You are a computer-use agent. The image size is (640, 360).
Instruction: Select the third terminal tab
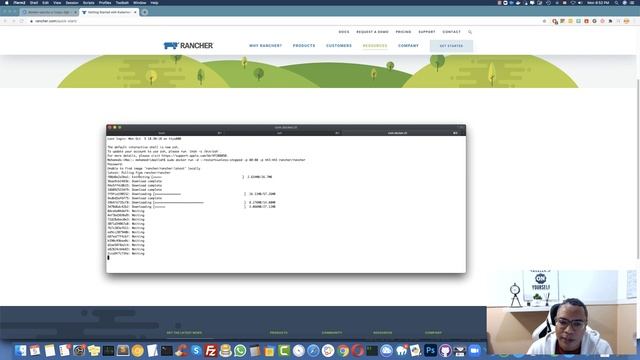tap(401, 133)
